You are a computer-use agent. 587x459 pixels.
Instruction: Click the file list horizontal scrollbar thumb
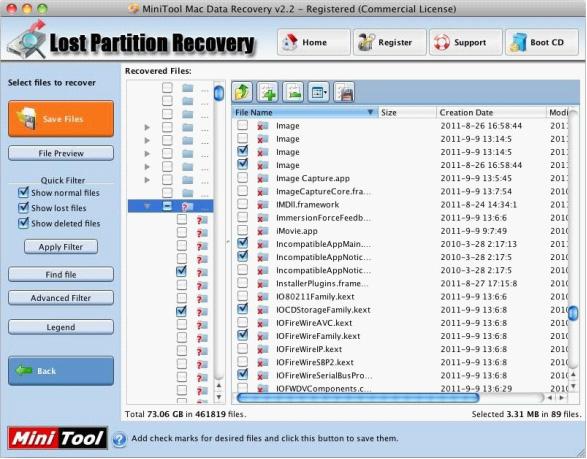point(358,398)
